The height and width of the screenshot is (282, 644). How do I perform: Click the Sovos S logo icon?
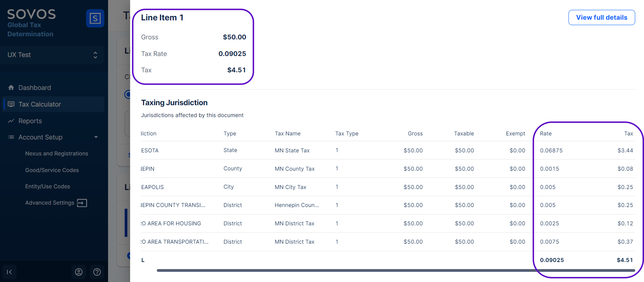click(x=95, y=18)
